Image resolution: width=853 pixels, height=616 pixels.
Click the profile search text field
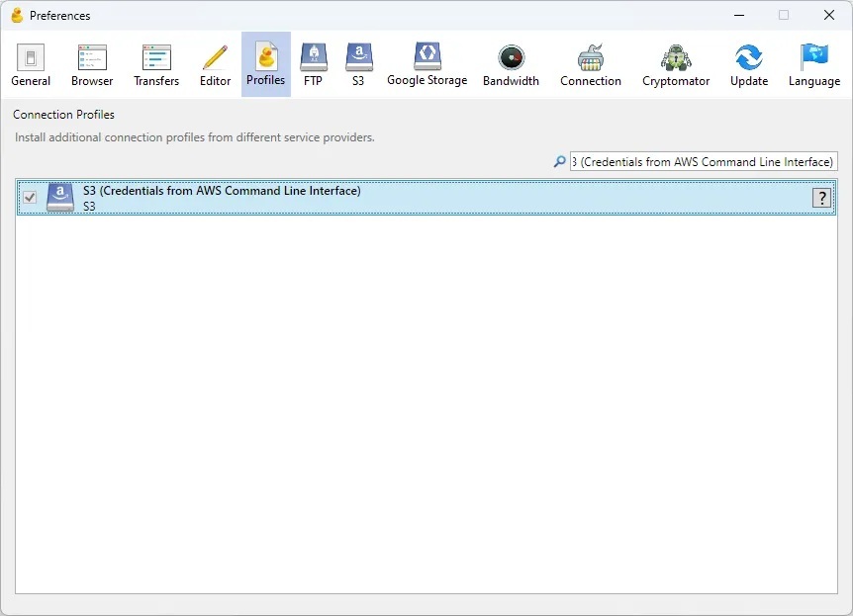[704, 161]
